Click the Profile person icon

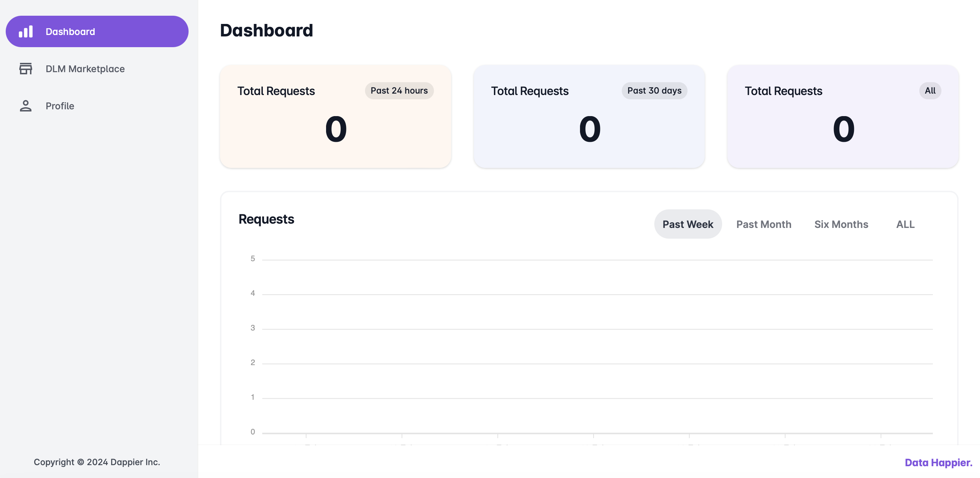pyautogui.click(x=26, y=106)
